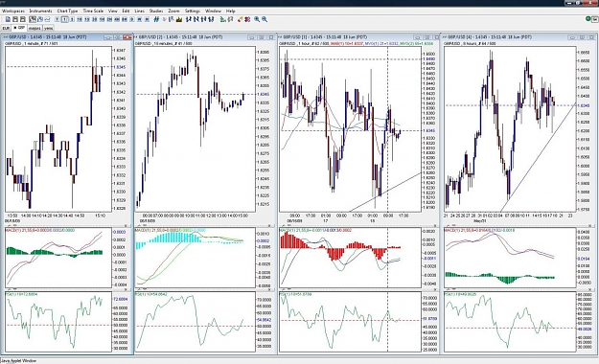The width and height of the screenshot is (599, 364).
Task: Click the 1.6345 price marker on 8 hours chart
Action: pos(585,105)
